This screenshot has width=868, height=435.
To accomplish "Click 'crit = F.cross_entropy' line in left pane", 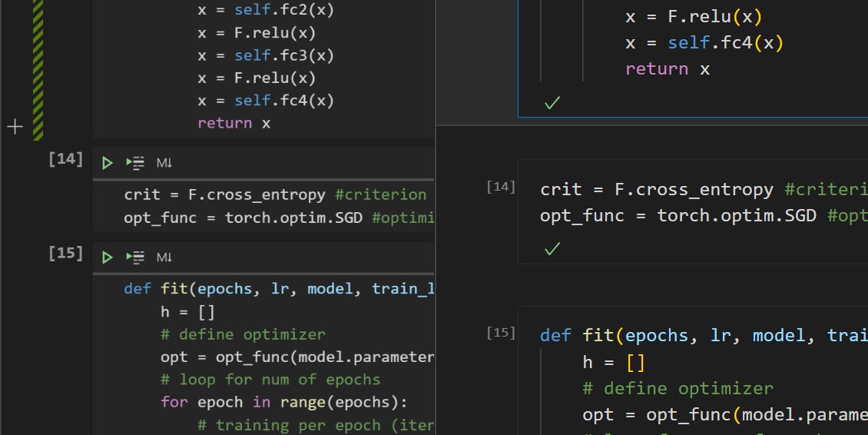I will point(275,194).
